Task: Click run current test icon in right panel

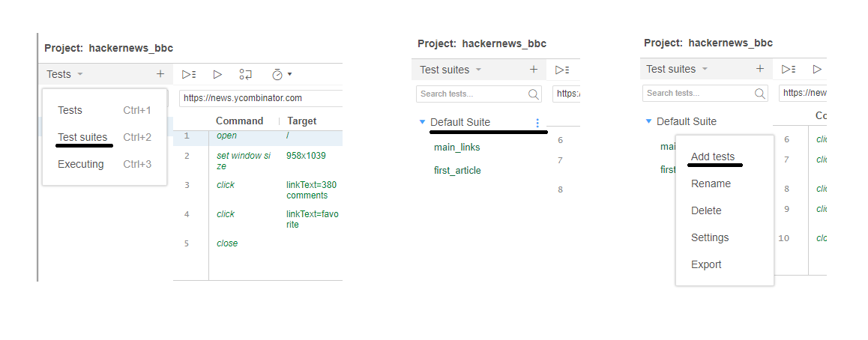Action: pos(817,69)
